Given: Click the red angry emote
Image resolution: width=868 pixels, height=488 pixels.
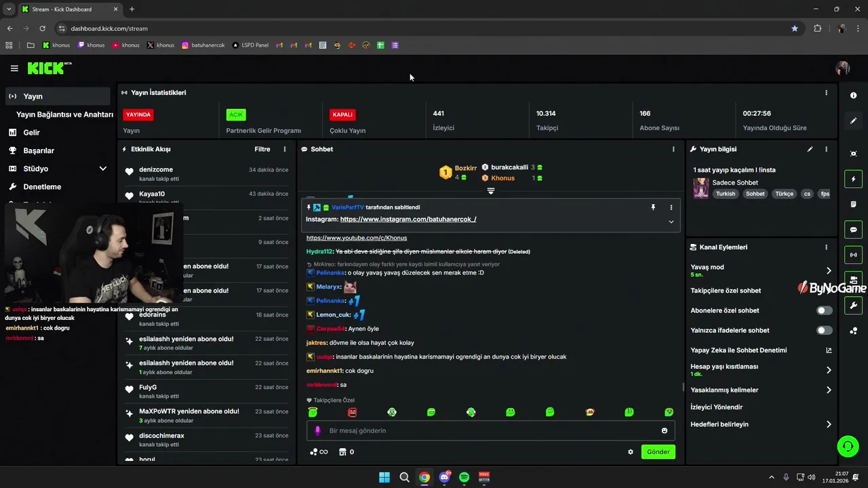Looking at the screenshot, I should (352, 412).
